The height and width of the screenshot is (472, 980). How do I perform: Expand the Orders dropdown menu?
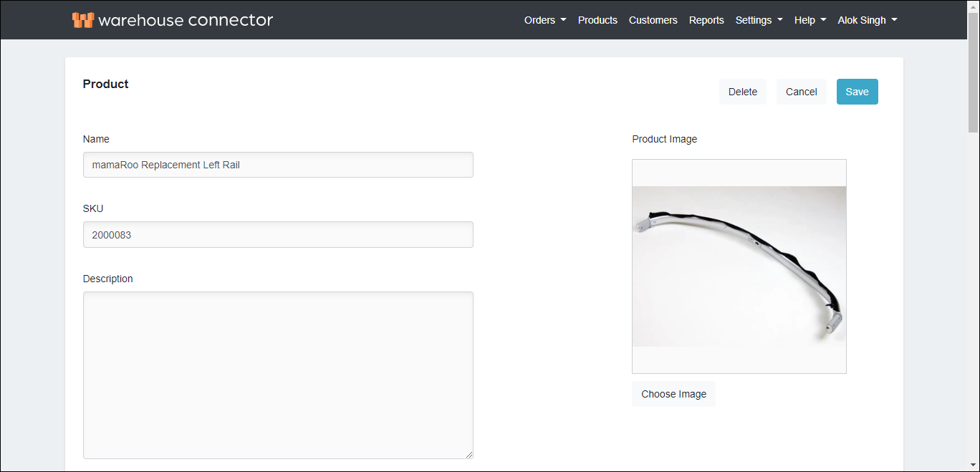[x=545, y=20]
